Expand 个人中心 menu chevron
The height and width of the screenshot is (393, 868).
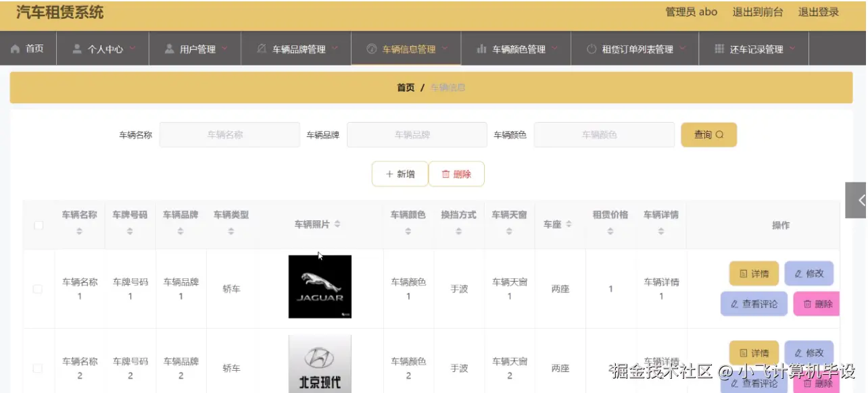pos(132,48)
